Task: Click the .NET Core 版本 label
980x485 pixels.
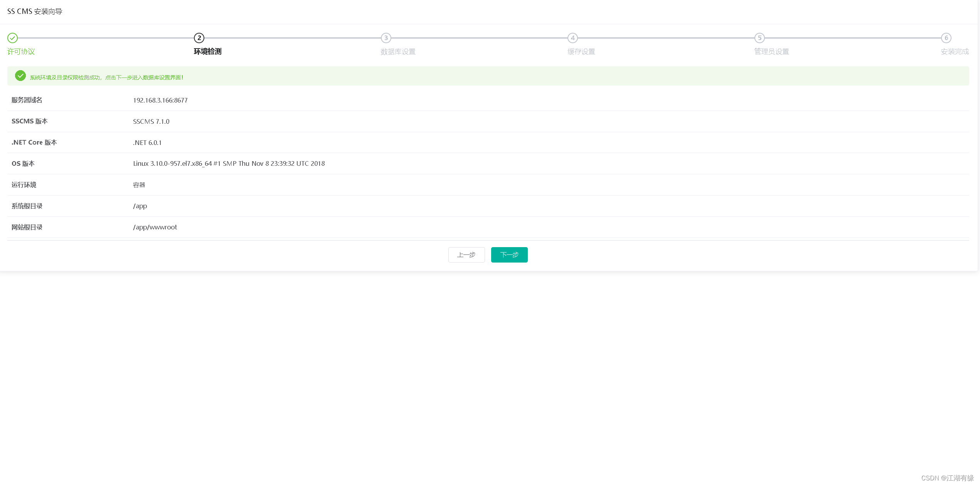Action: tap(34, 143)
